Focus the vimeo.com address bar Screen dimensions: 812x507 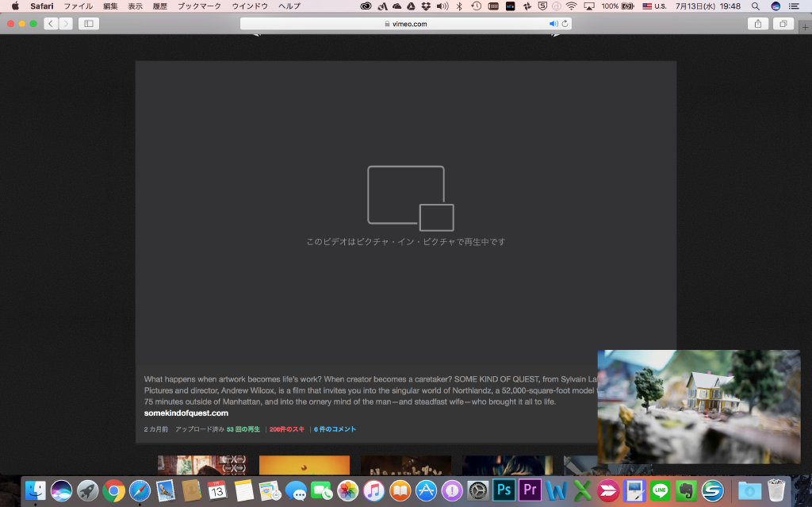click(405, 23)
